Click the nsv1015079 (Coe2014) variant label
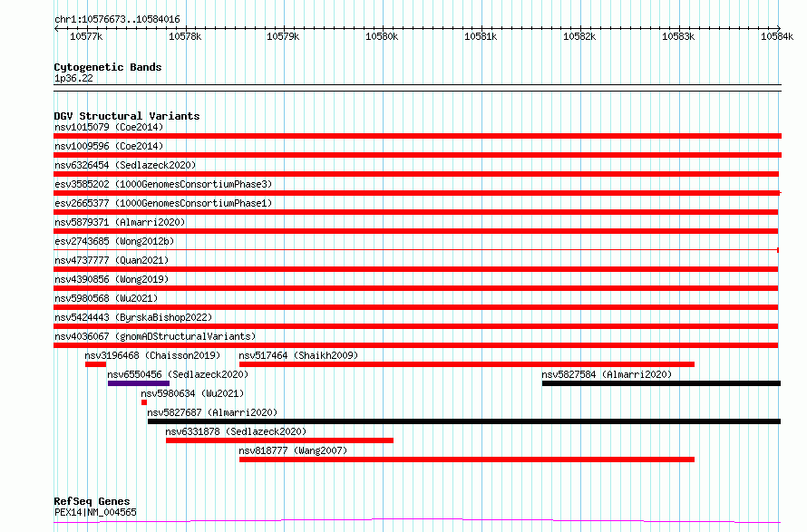The height and width of the screenshot is (532, 807). (109, 127)
